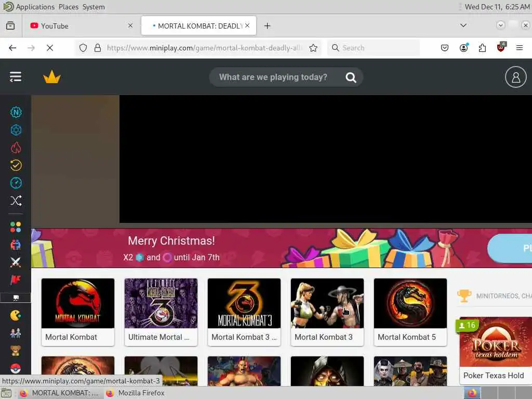Open the Firefox account icon
Screen dimensions: 532x399
463,48
